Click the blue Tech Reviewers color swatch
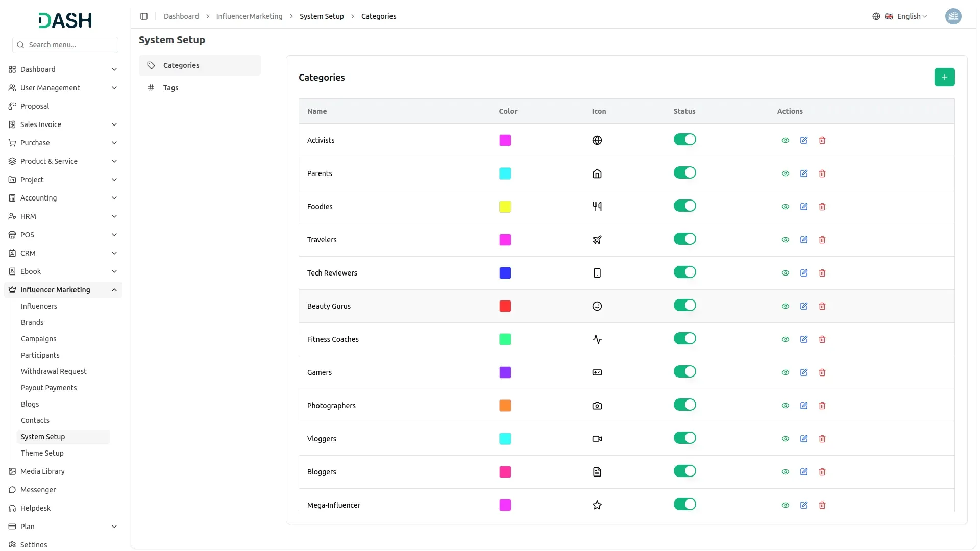980x551 pixels. click(505, 273)
